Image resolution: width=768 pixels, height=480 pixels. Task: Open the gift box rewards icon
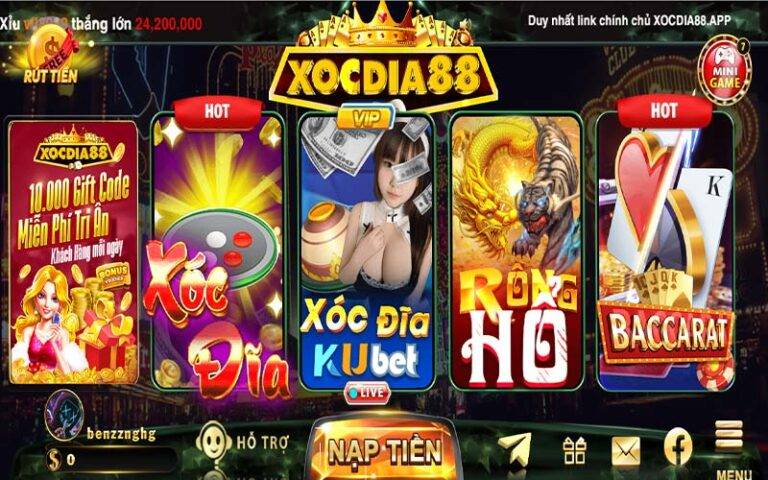tap(575, 450)
